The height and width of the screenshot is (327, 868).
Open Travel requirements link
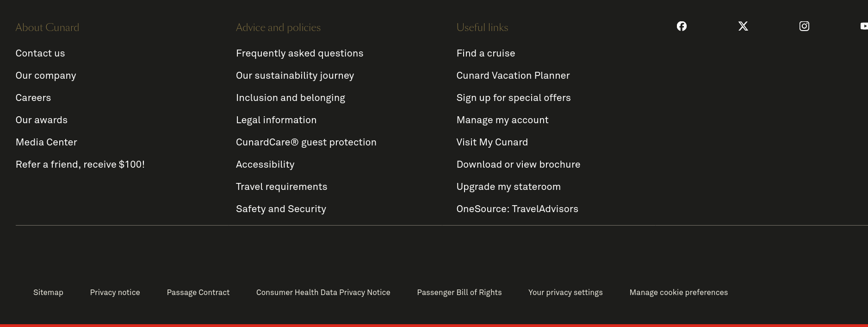[x=281, y=187]
